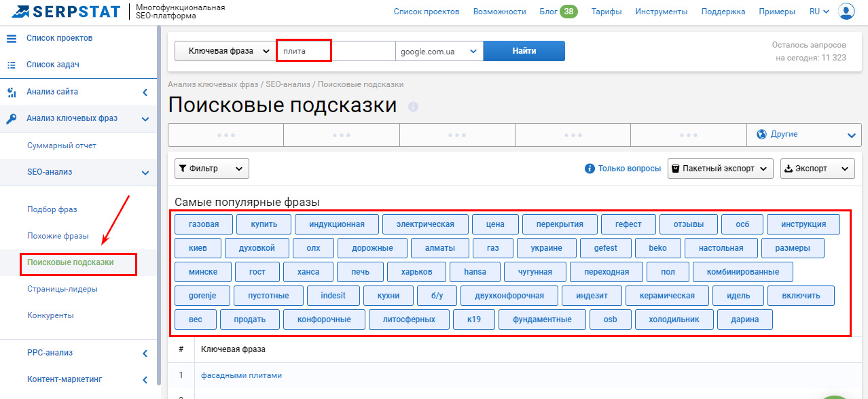Click the chart icon beside Анализ сайта
Image resolution: width=868 pixels, height=399 pixels.
pyautogui.click(x=11, y=92)
